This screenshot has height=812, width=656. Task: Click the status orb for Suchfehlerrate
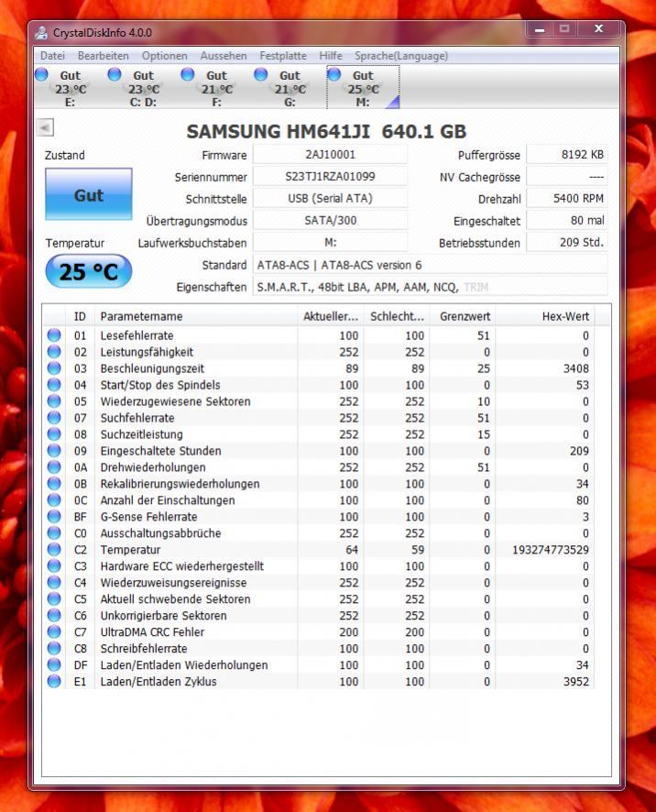click(x=54, y=418)
